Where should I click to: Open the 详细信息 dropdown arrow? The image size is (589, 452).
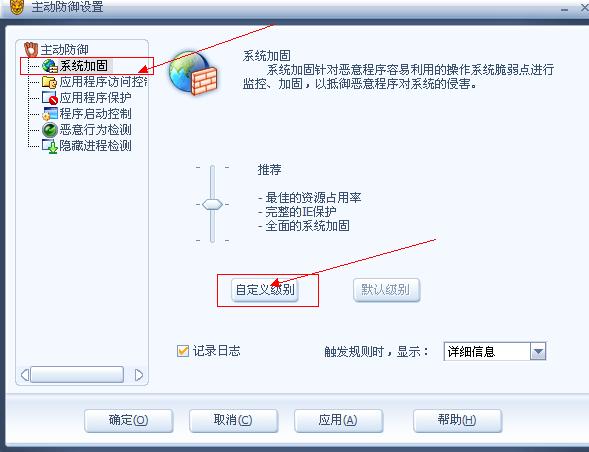538,352
